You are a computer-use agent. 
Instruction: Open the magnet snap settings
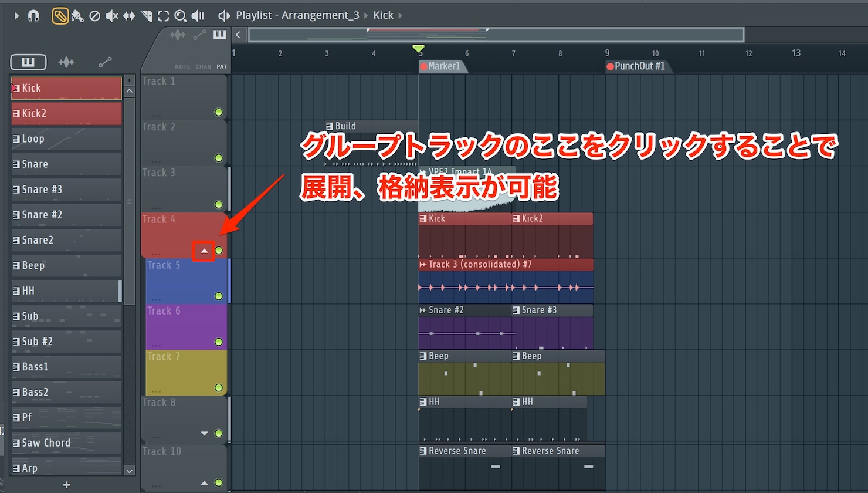pos(33,16)
